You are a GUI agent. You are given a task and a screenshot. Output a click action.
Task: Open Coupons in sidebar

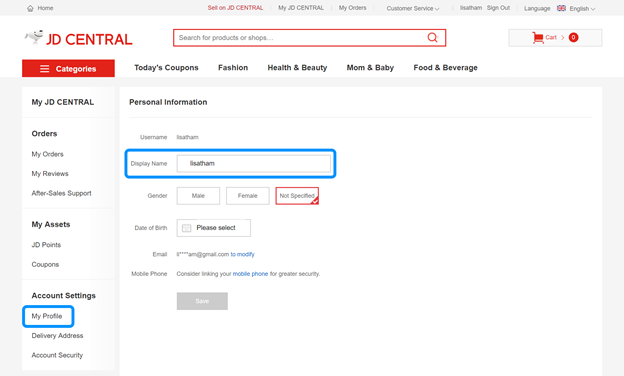45,264
